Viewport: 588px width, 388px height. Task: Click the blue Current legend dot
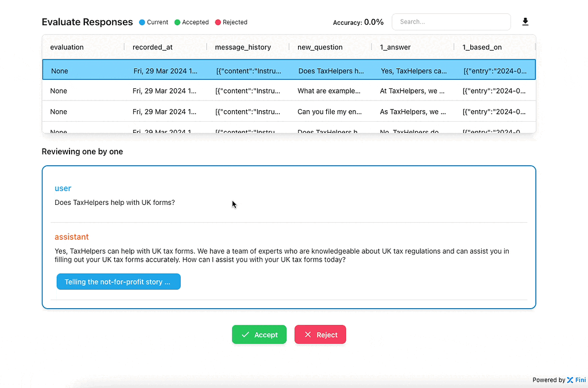142,22
